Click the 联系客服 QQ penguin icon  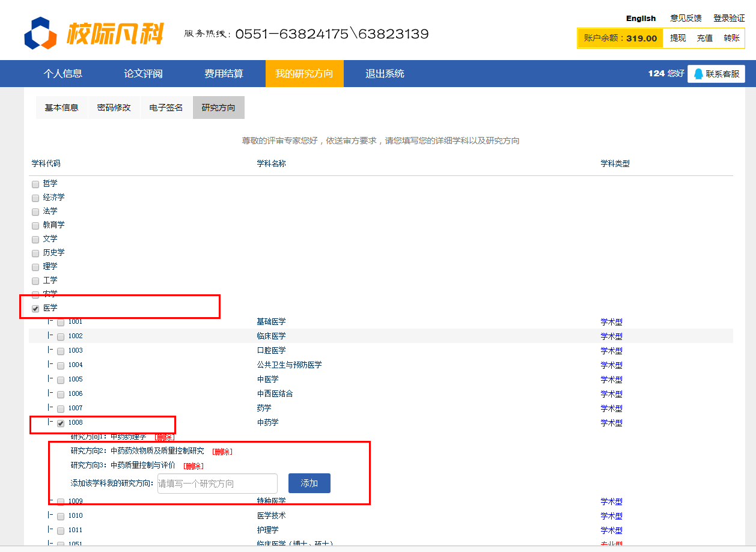[698, 74]
